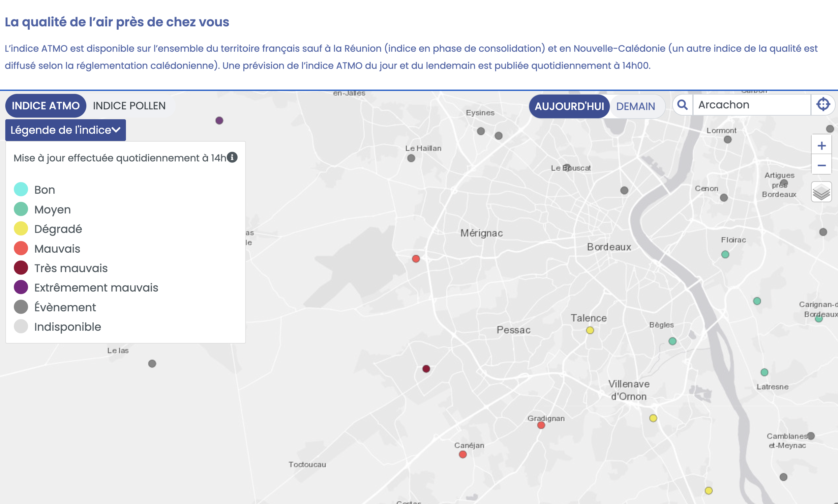Screen dimensions: 838x504
Task: Click the purple marker below INDICE POLLEN
Action: [219, 121]
